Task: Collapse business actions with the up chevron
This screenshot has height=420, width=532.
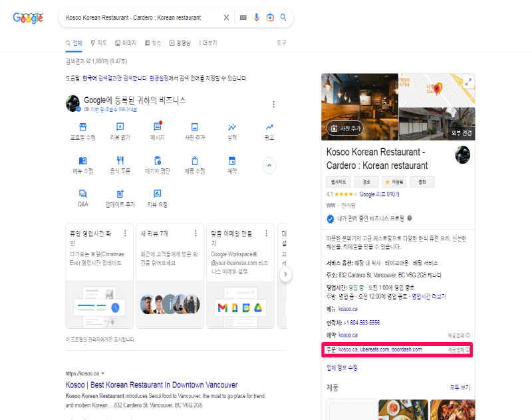Action: [269, 166]
